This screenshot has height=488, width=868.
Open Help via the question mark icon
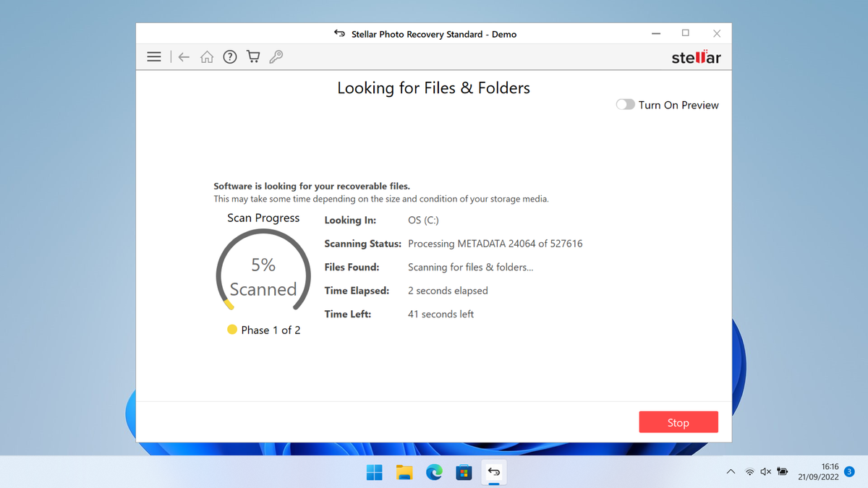[x=229, y=56]
